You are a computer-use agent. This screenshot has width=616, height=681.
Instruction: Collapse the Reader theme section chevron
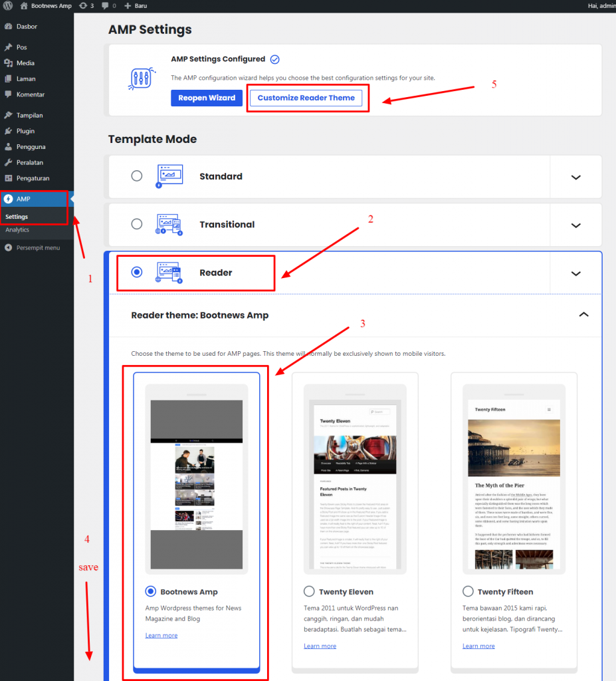point(584,315)
